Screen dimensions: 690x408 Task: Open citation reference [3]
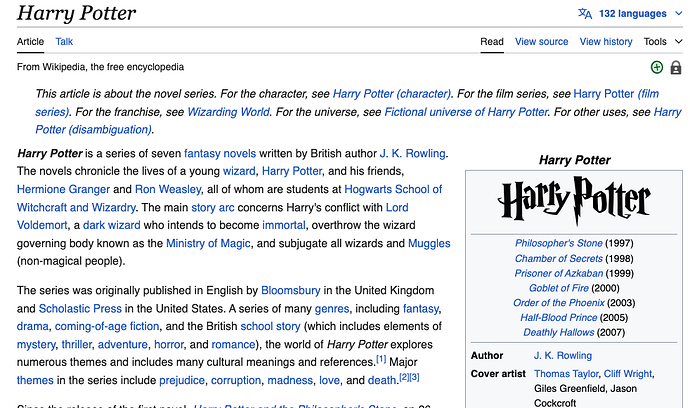point(414,377)
